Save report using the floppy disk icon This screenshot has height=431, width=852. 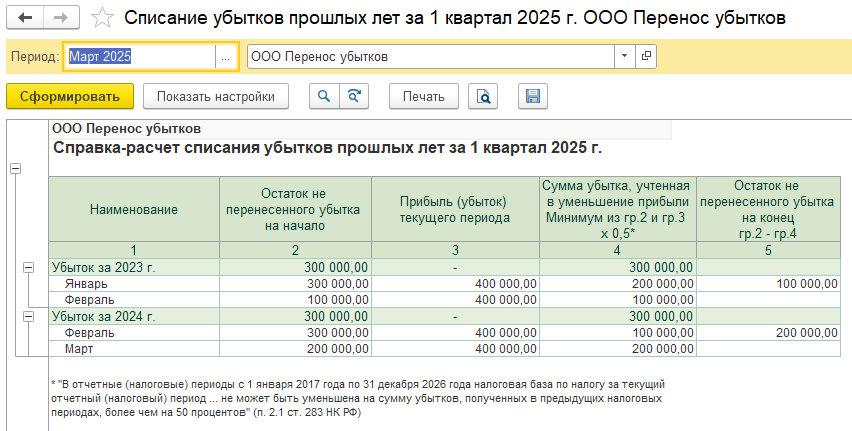click(x=533, y=96)
